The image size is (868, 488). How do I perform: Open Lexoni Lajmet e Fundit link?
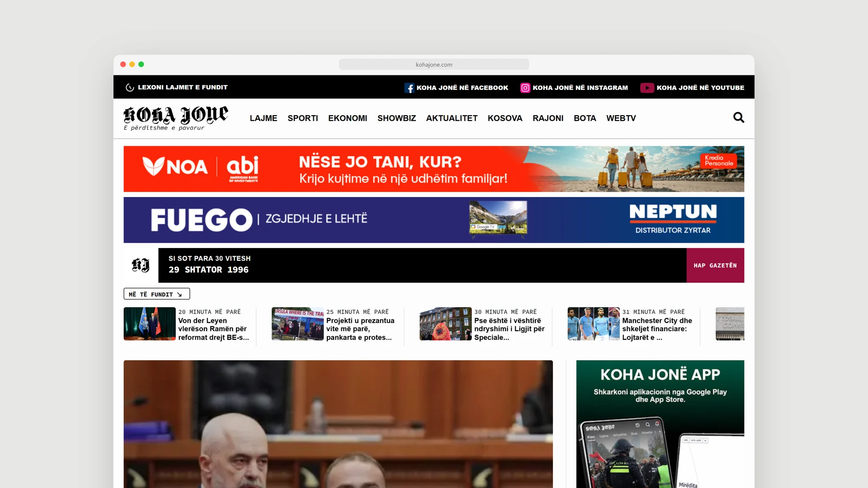pos(183,87)
